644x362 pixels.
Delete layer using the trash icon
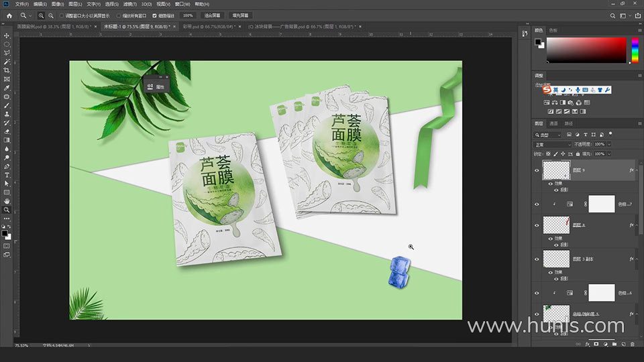point(632,344)
